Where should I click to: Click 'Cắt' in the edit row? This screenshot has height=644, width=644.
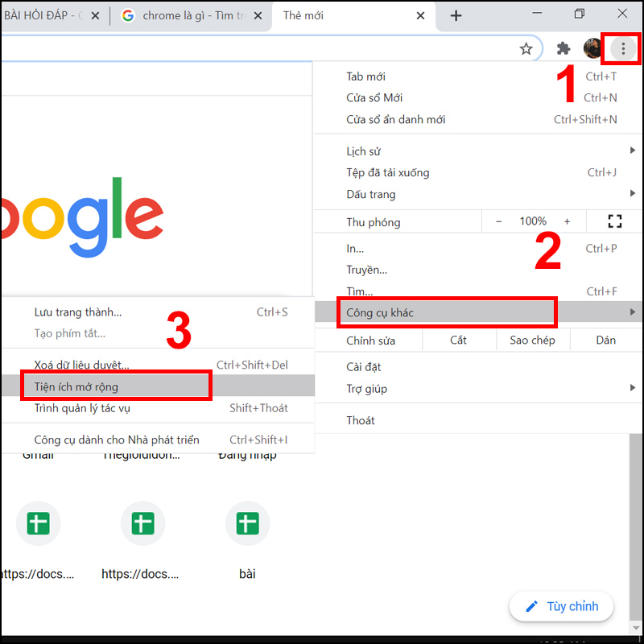click(x=459, y=340)
